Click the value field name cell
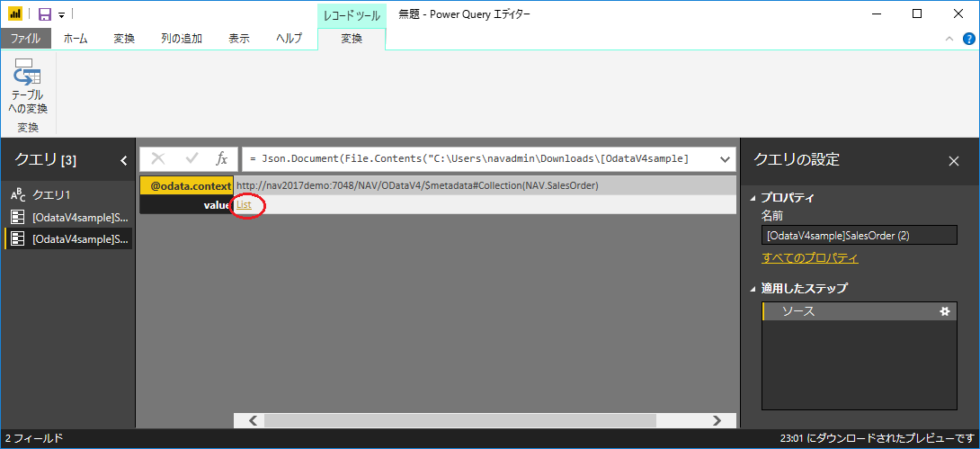 click(x=187, y=204)
